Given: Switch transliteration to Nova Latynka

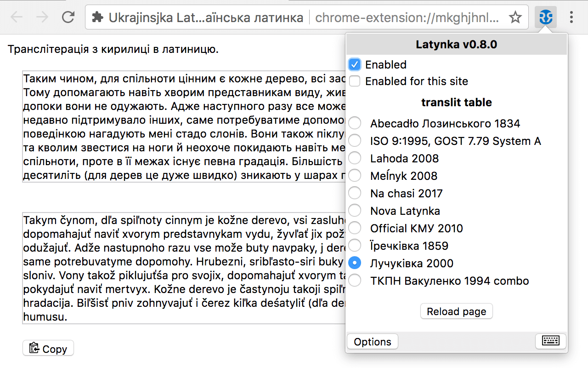Looking at the screenshot, I should coord(354,210).
